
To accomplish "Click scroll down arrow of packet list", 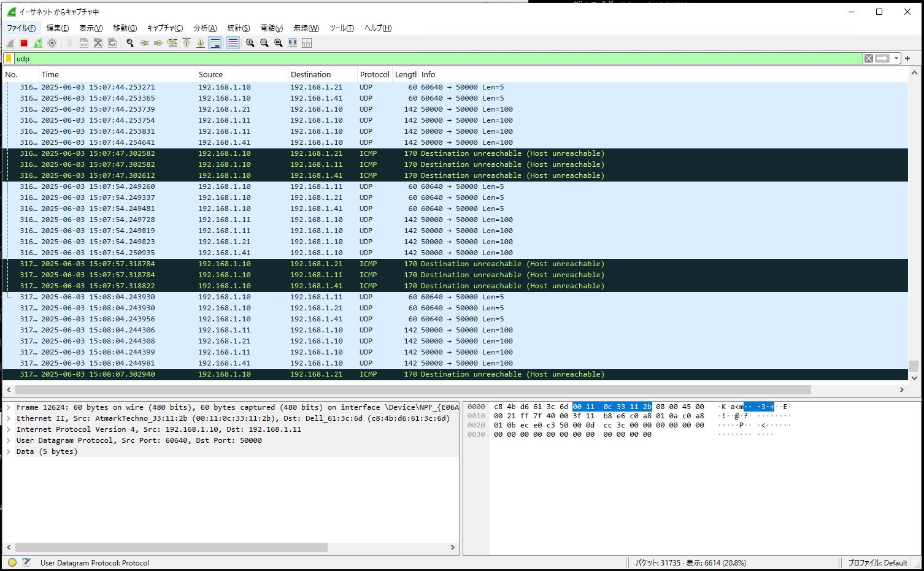I will point(914,378).
